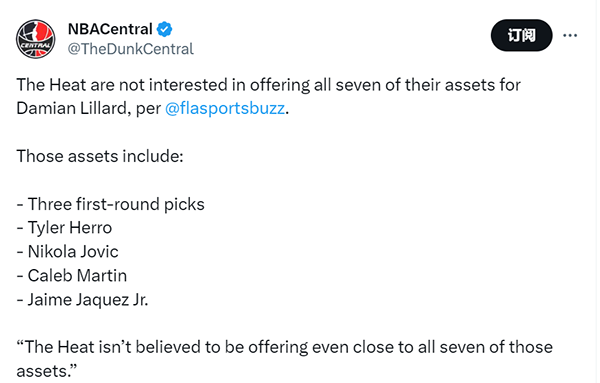This screenshot has width=600, height=383.
Task: Click the 'Caleb Martin' list line
Action: coord(72,275)
